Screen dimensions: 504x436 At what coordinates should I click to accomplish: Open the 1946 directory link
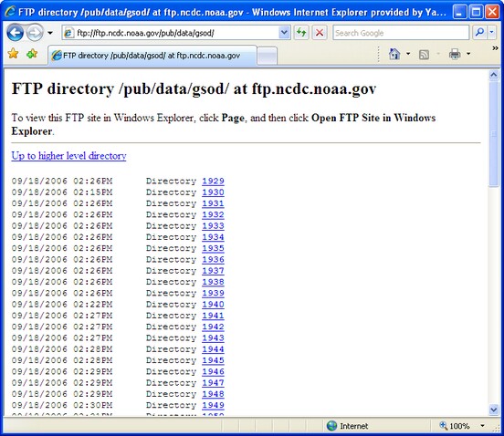tap(213, 372)
